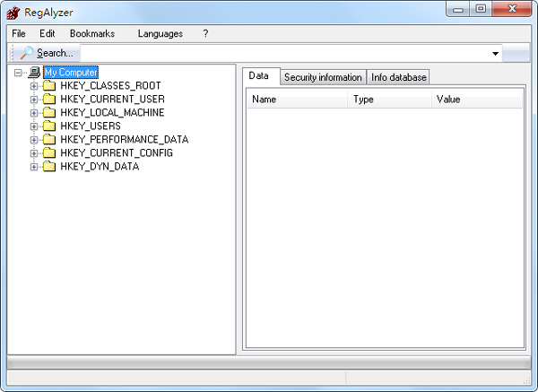This screenshot has width=538, height=392.
Task: Click the RegAlyzer app icon in title bar
Action: click(x=13, y=13)
